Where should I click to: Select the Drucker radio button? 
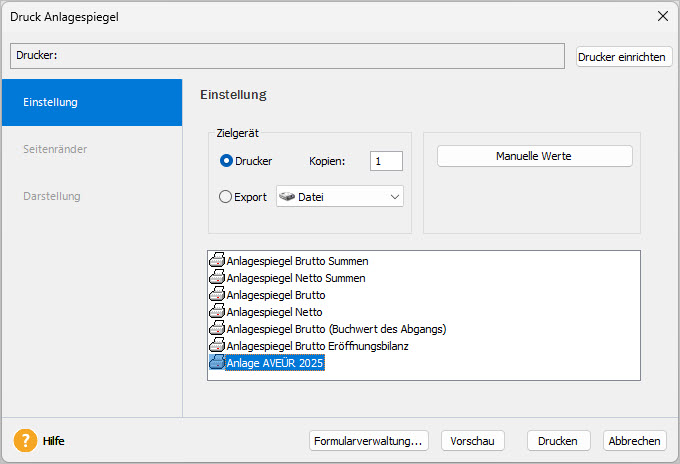226,160
